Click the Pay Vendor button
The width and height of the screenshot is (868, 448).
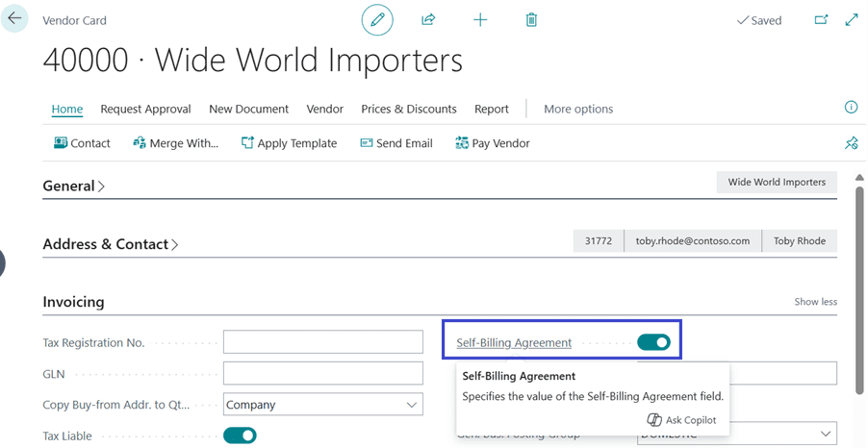point(493,143)
